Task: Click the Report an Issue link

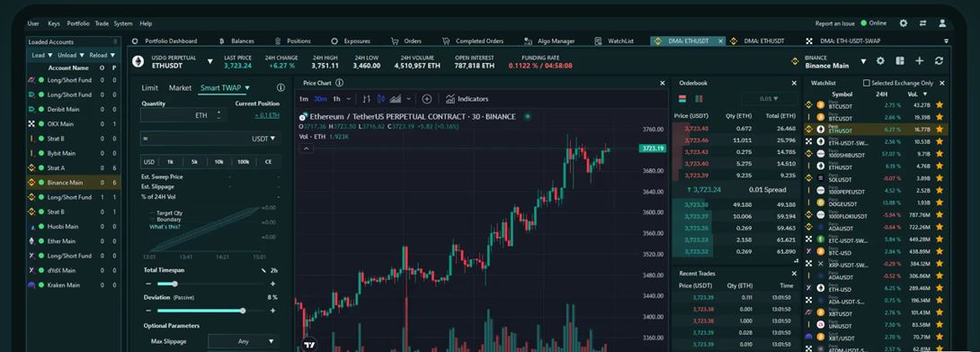Action: pos(835,23)
